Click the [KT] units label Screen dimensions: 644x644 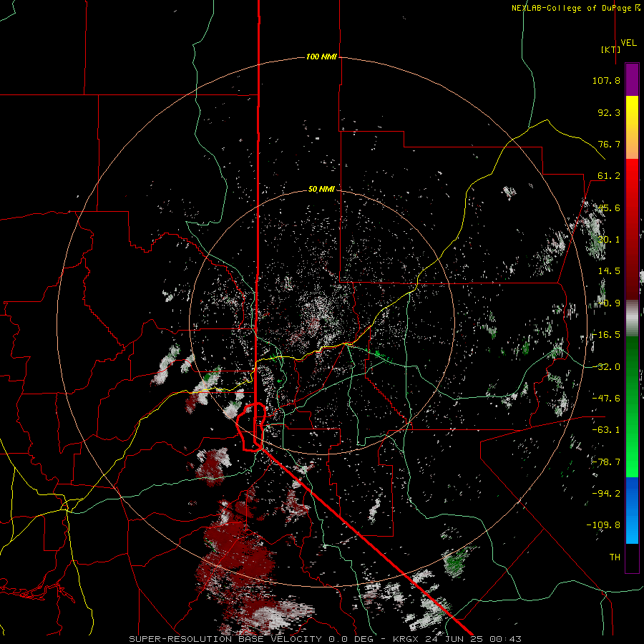click(610, 49)
